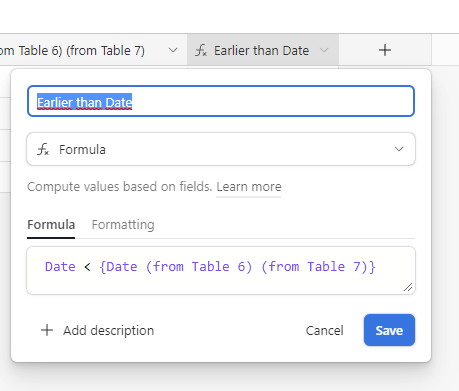Click the Earlier than Date column header
This screenshot has height=391, width=459.
coord(263,50)
